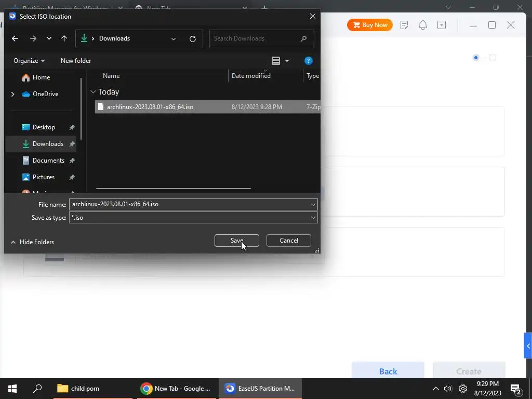The width and height of the screenshot is (532, 399).
Task: Select the filled blue radio button in EaseUS
Action: (x=476, y=58)
